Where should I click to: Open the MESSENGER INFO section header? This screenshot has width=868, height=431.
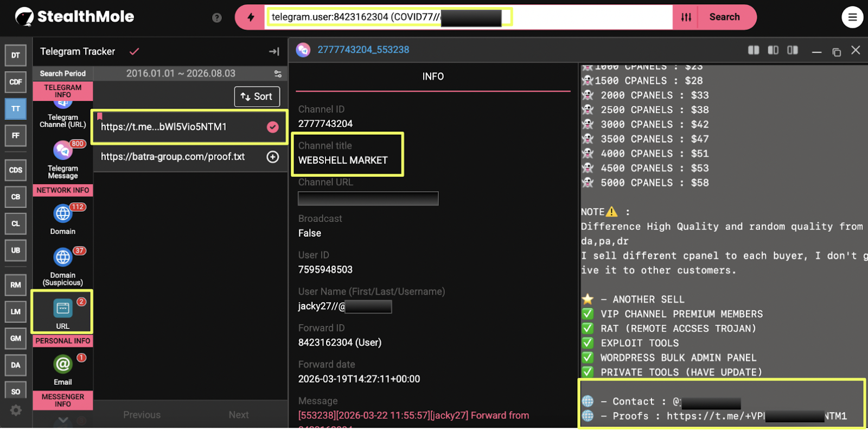(x=63, y=401)
